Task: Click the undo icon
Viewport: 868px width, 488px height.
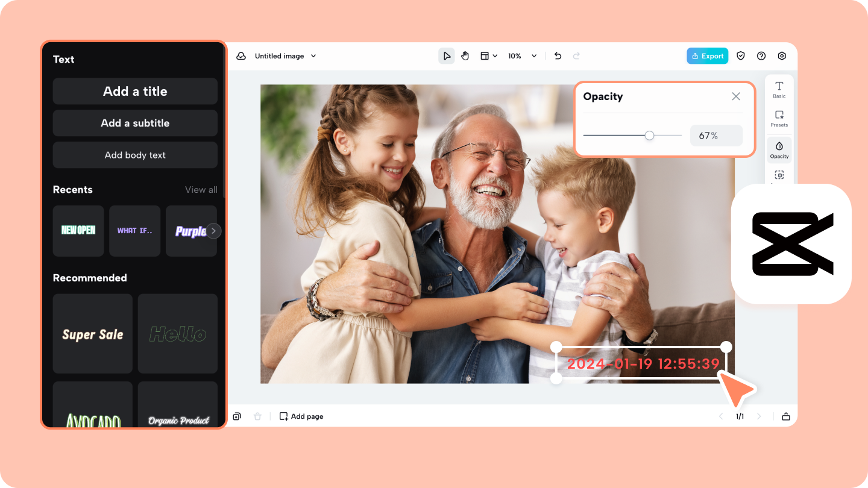Action: pos(558,55)
